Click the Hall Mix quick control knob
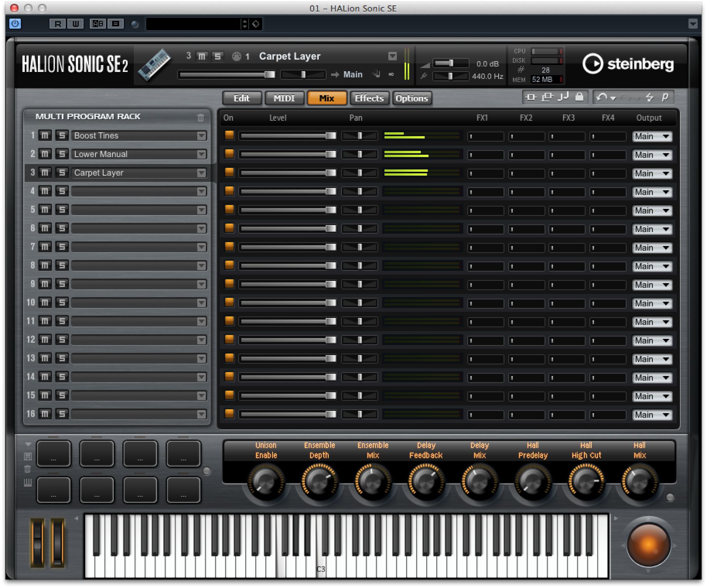 [x=639, y=482]
